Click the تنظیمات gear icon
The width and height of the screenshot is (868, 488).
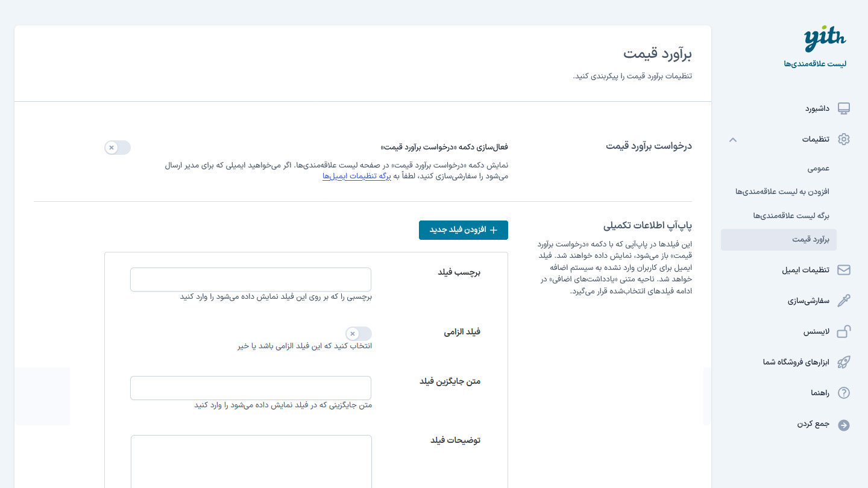click(x=844, y=139)
